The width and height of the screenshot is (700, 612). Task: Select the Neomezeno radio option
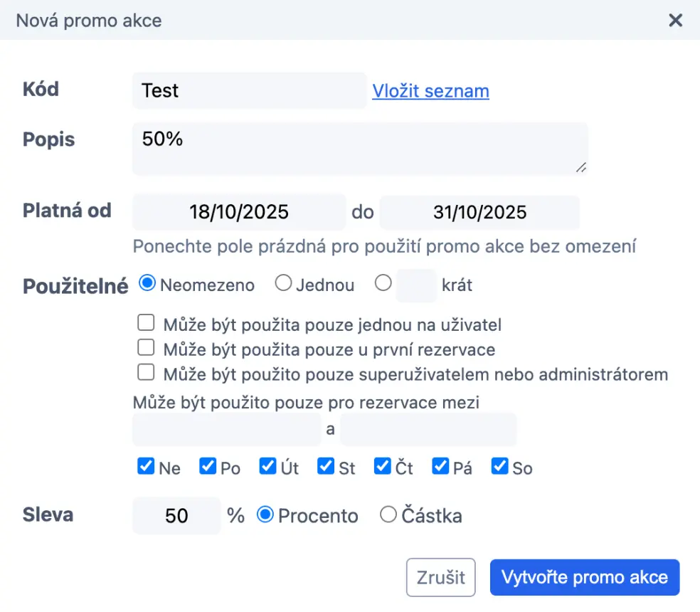(147, 284)
